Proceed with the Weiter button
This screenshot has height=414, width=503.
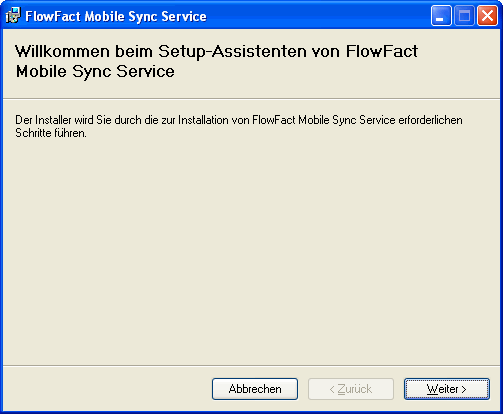pos(447,389)
